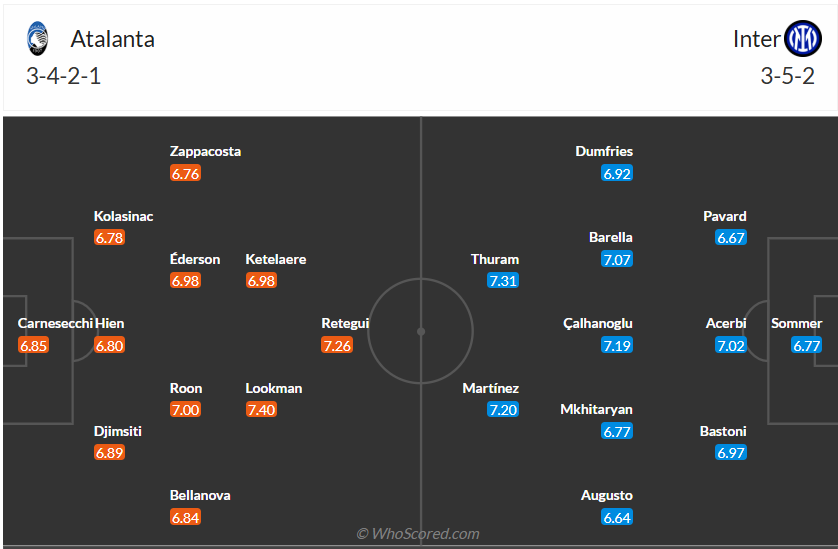838x549 pixels.
Task: Select Acerbi's 7.02 rating badge
Action: pos(731,345)
